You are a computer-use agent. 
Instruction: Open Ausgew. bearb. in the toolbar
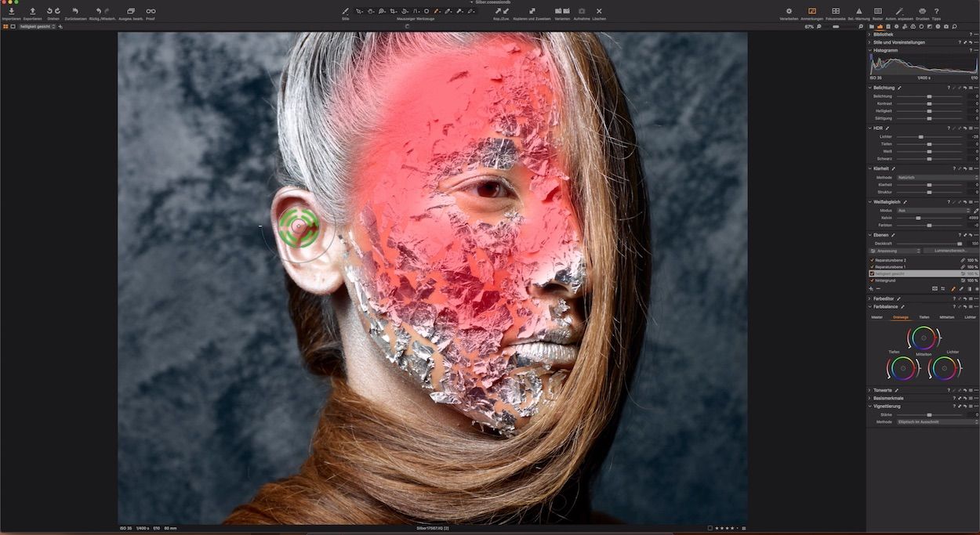pyautogui.click(x=131, y=11)
